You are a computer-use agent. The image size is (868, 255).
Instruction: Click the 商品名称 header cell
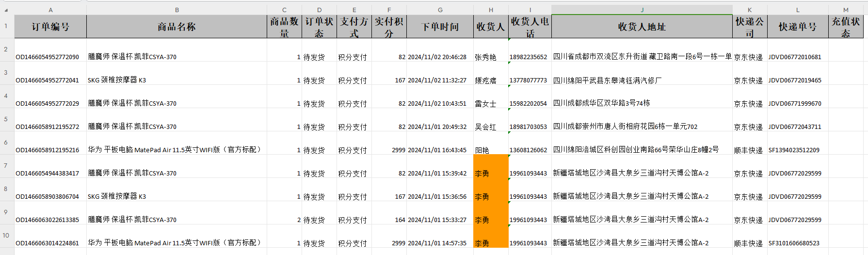click(177, 27)
